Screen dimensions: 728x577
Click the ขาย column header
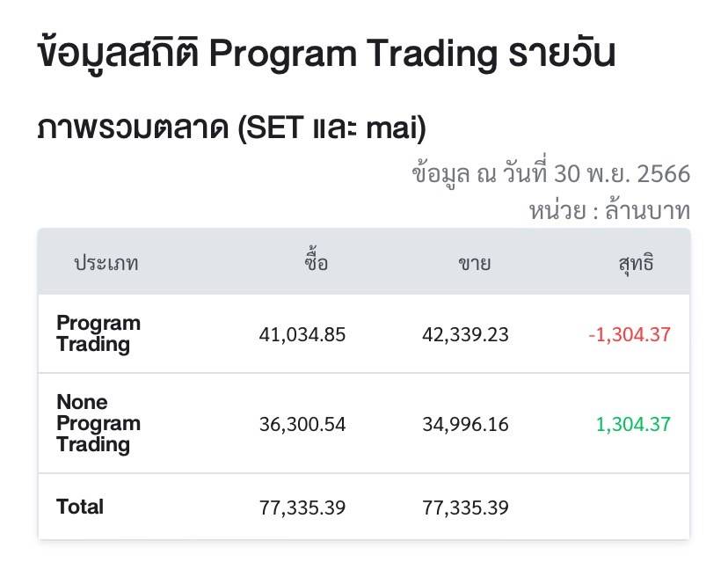(474, 263)
